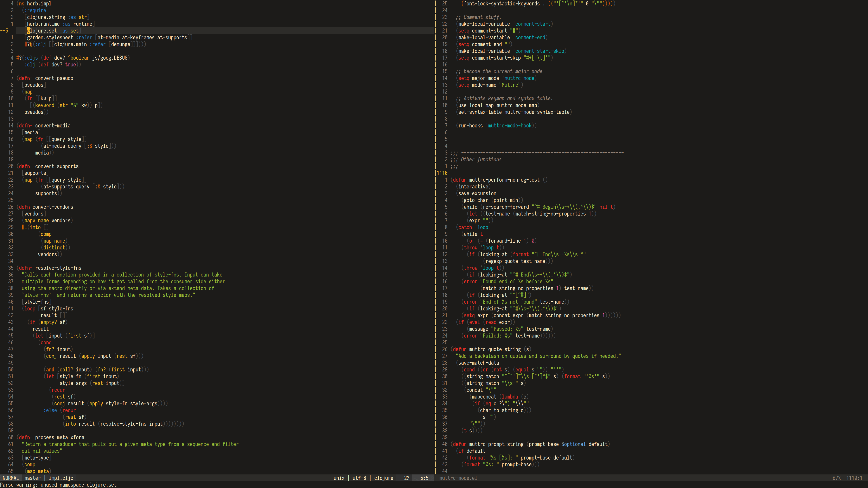Click the master branch label in statusline
This screenshot has height=488, width=868.
[32, 478]
